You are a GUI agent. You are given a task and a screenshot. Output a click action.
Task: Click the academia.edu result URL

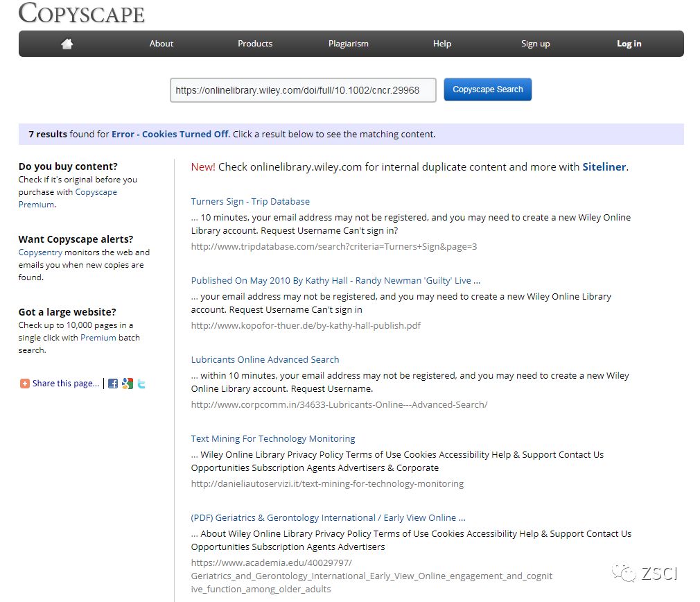pyautogui.click(x=371, y=576)
